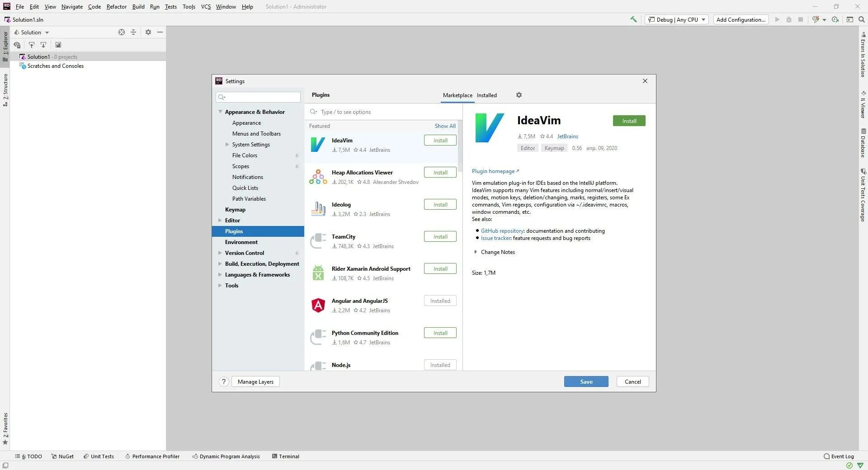Click the Save button
Image resolution: width=868 pixels, height=470 pixels.
pyautogui.click(x=586, y=381)
